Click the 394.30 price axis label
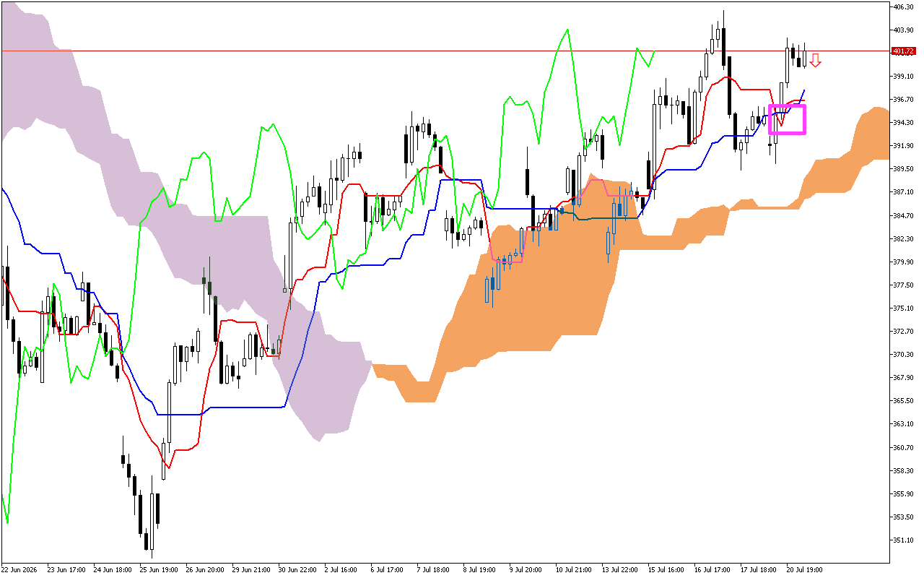 pos(904,122)
